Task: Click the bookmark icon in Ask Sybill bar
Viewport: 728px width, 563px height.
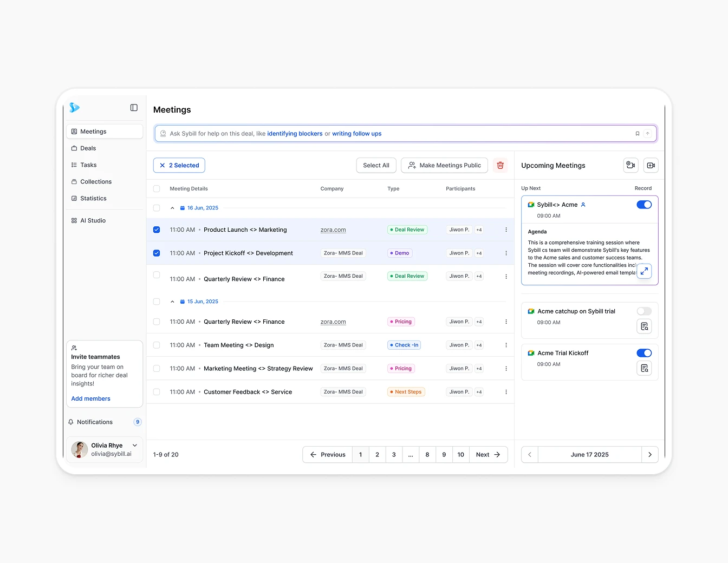Action: (x=637, y=134)
